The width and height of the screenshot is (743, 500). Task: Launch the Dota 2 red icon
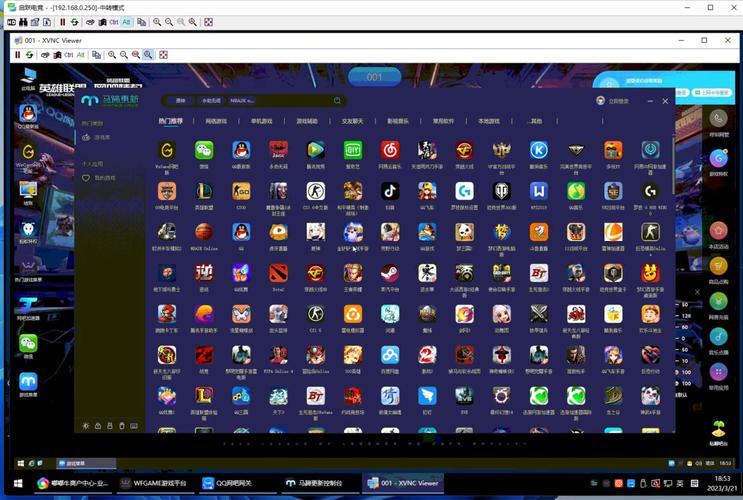[278, 273]
